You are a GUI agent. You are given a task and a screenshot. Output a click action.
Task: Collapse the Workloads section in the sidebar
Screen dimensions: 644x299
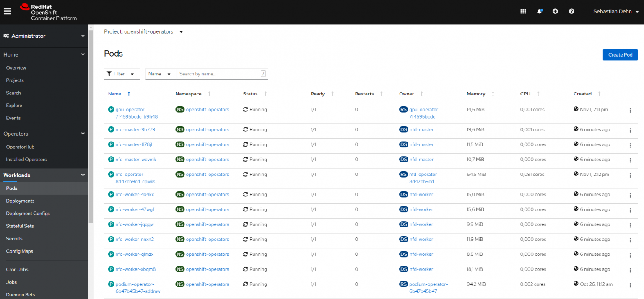83,175
